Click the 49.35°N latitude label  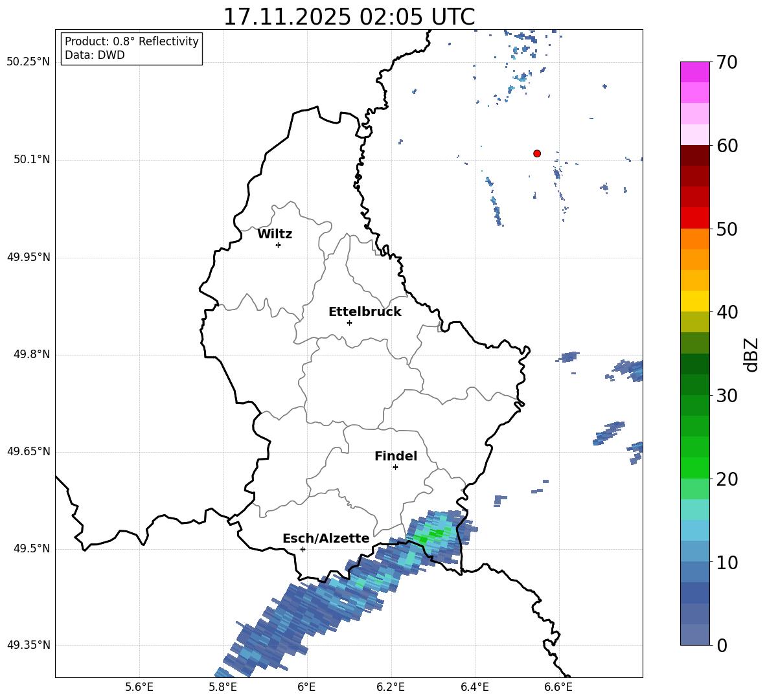tap(29, 645)
